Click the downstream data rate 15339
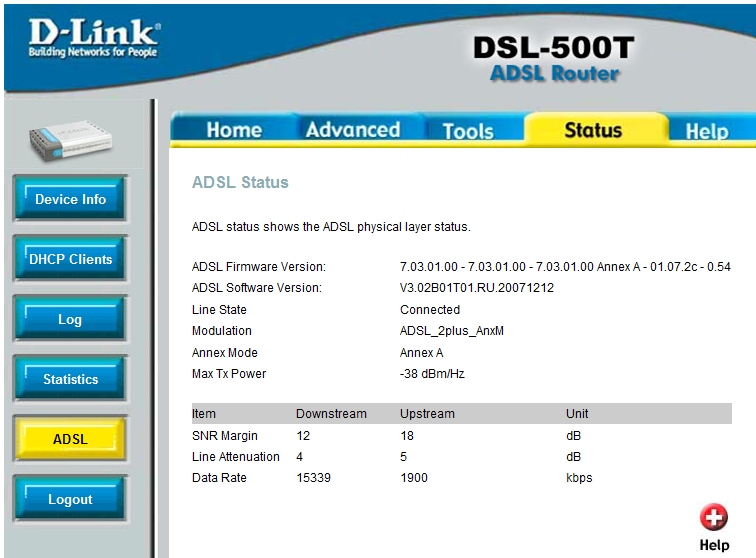This screenshot has width=756, height=558. [x=313, y=478]
